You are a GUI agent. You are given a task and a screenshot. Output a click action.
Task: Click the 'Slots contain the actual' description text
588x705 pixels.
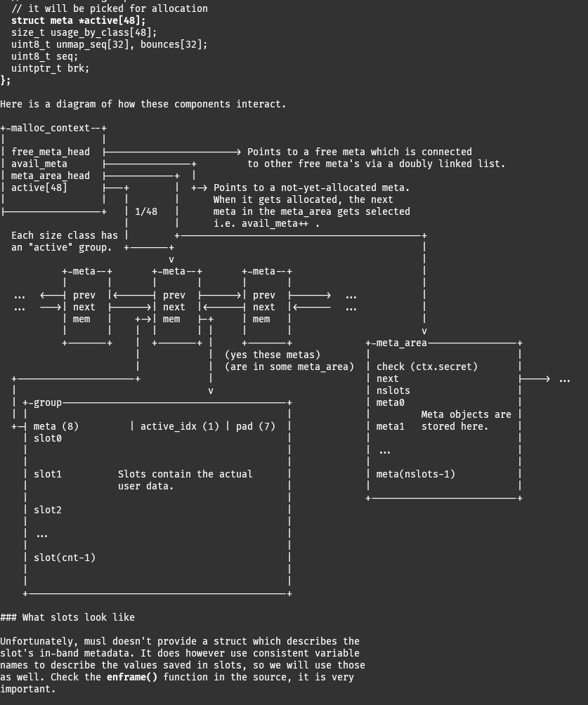click(x=185, y=474)
